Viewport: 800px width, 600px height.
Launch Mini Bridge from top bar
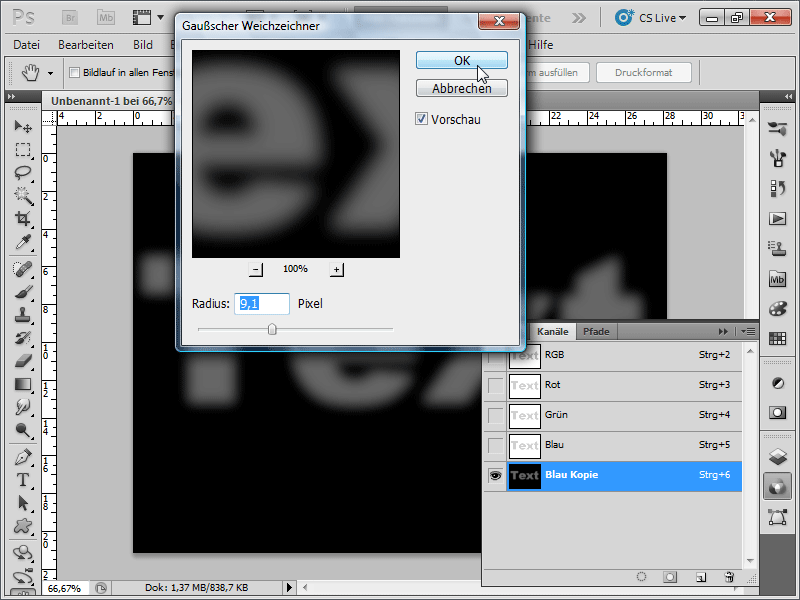coord(106,18)
